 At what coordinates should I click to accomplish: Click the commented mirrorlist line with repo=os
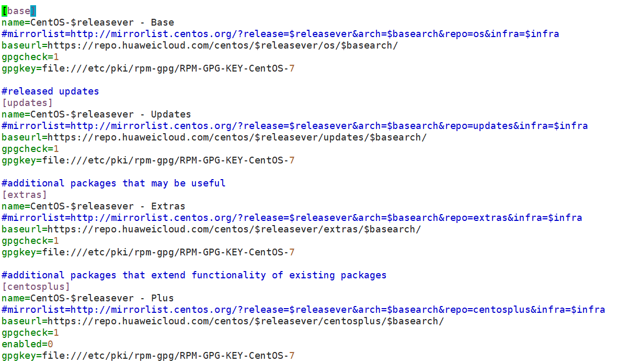pyautogui.click(x=280, y=34)
